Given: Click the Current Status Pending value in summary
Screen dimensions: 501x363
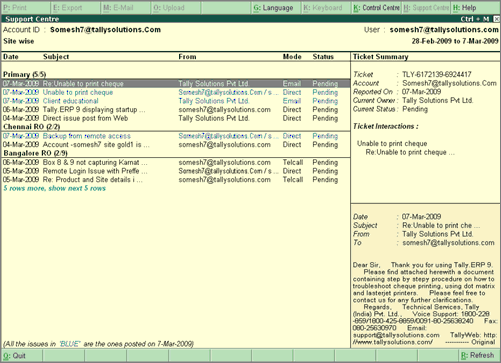Looking at the screenshot, I should click(x=415, y=109).
